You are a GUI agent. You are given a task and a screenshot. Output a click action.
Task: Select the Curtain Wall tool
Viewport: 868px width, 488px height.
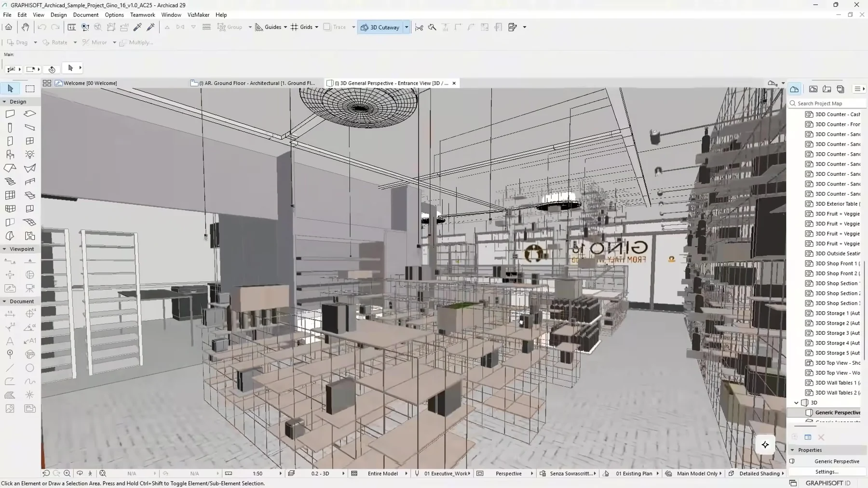10,195
